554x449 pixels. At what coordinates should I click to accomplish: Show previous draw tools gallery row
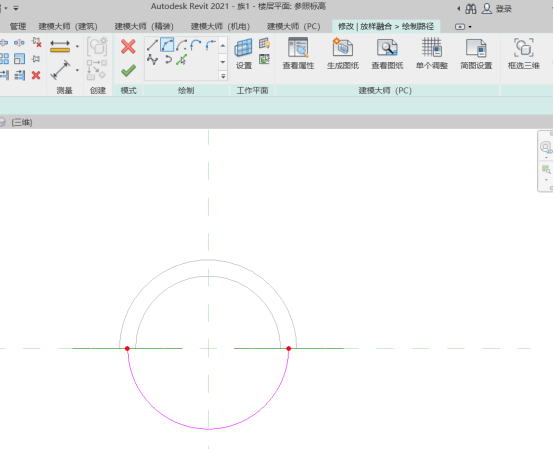click(x=223, y=45)
